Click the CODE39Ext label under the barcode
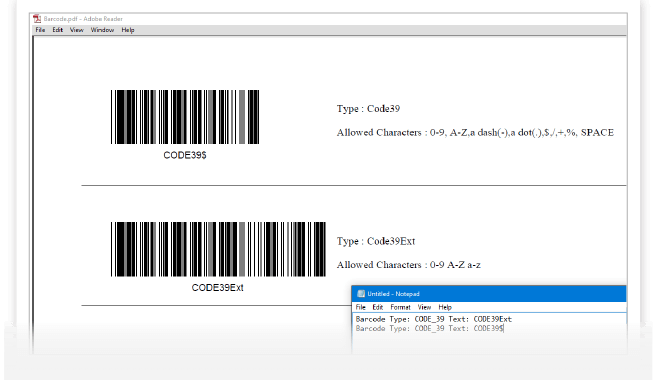The width and height of the screenshot is (656, 382). point(218,288)
